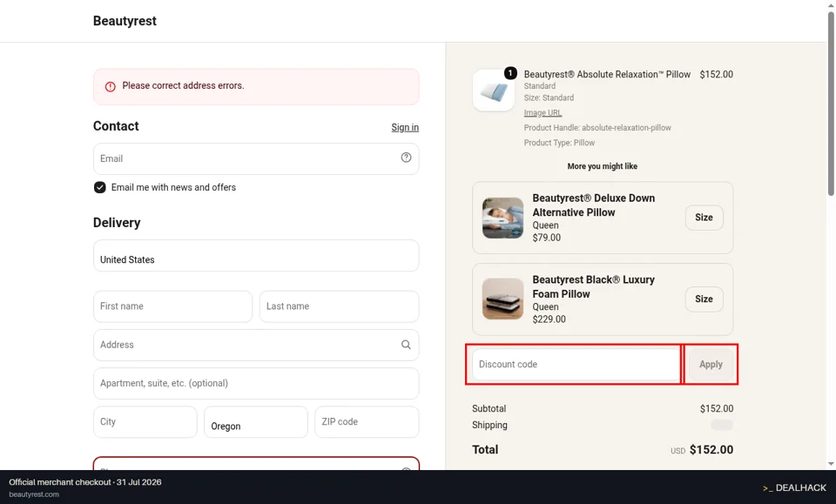The image size is (836, 504).
Task: Click the 'Please correct address errors.' message
Action: [183, 85]
